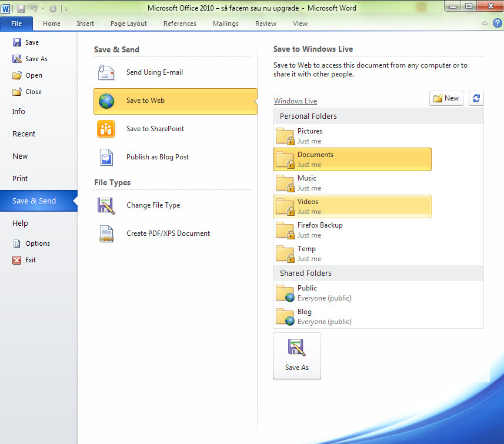
Task: Open the Undo history dropdown arrow
Action: [42, 9]
